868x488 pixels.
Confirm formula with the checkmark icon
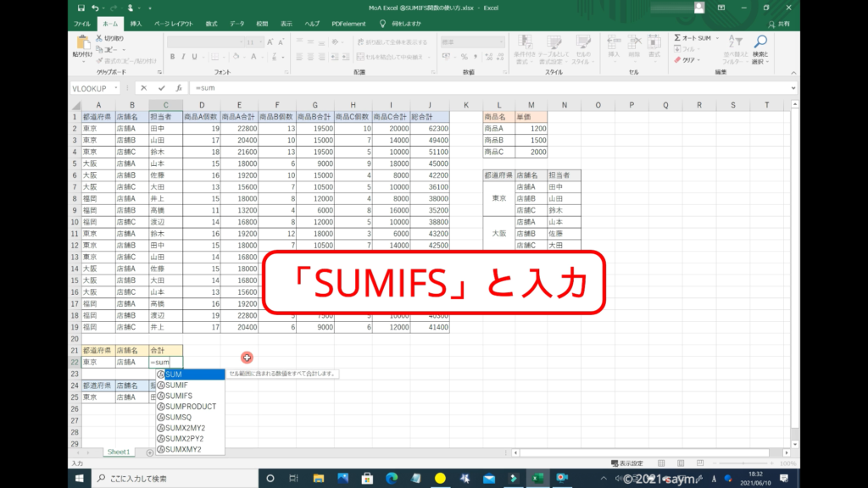[161, 87]
